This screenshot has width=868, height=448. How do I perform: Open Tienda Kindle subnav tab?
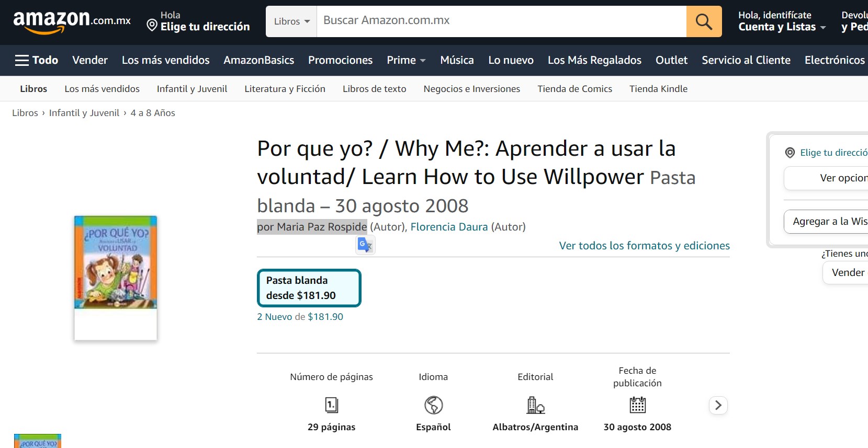point(658,89)
